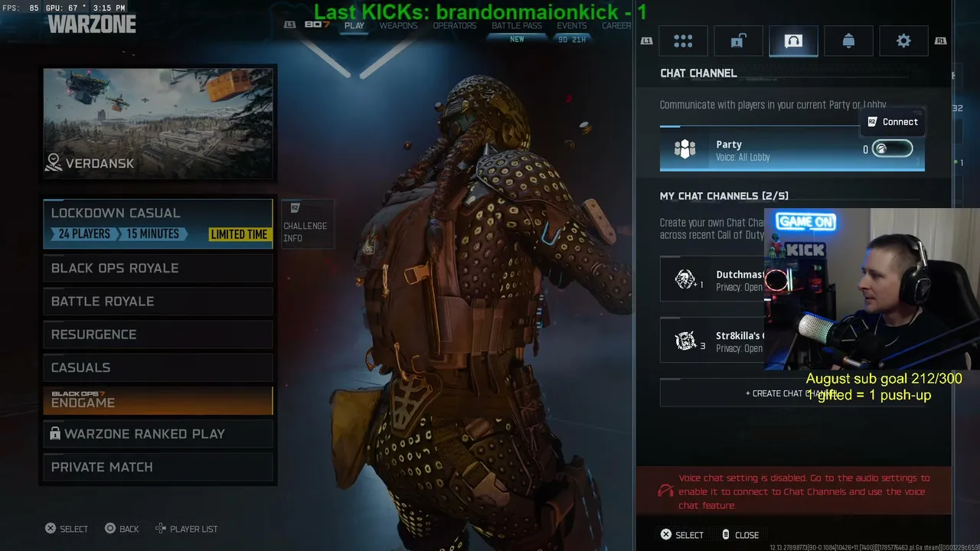
Task: Click the Chat Channel heading
Action: tap(698, 73)
